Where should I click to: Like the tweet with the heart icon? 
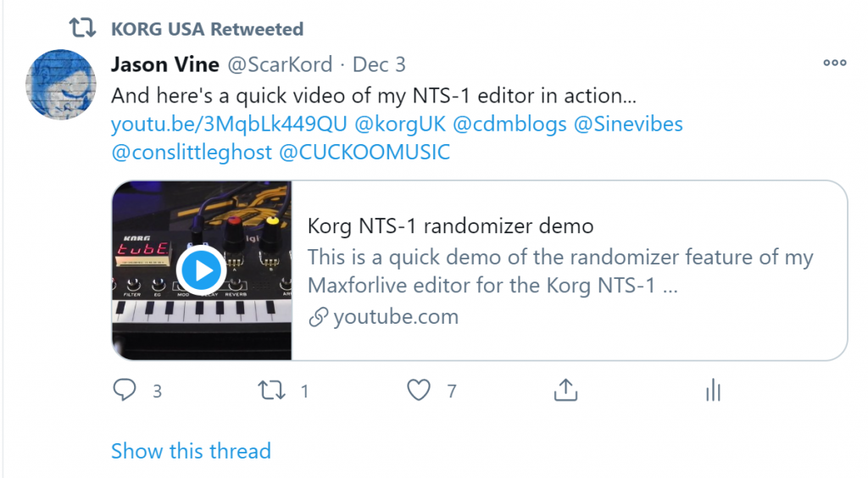(x=419, y=390)
